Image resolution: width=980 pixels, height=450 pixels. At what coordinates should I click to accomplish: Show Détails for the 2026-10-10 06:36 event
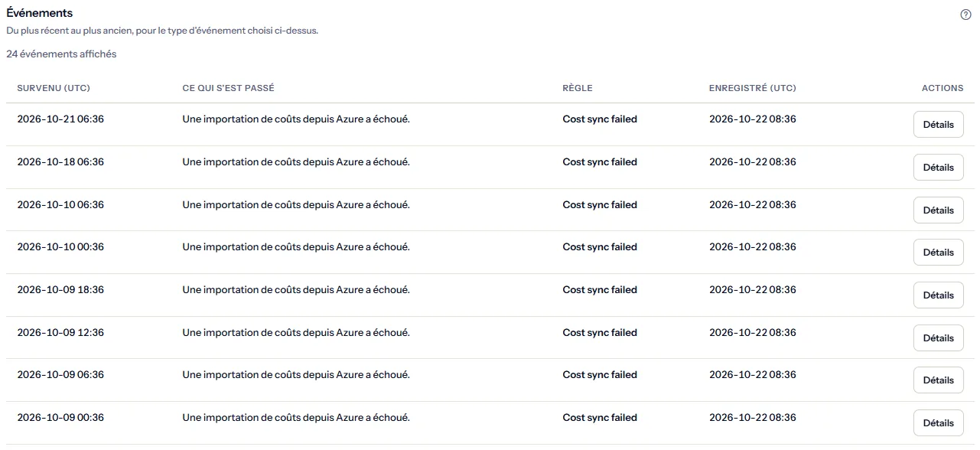[x=938, y=210]
